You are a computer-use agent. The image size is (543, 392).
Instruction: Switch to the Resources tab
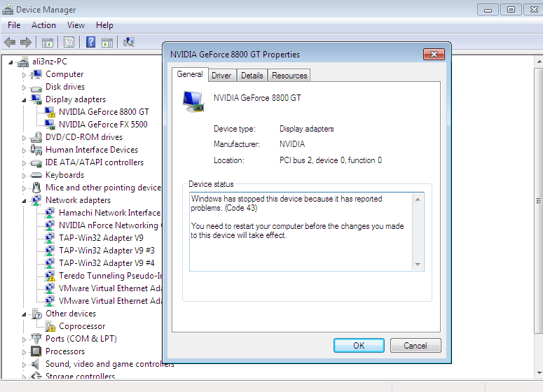pos(289,76)
